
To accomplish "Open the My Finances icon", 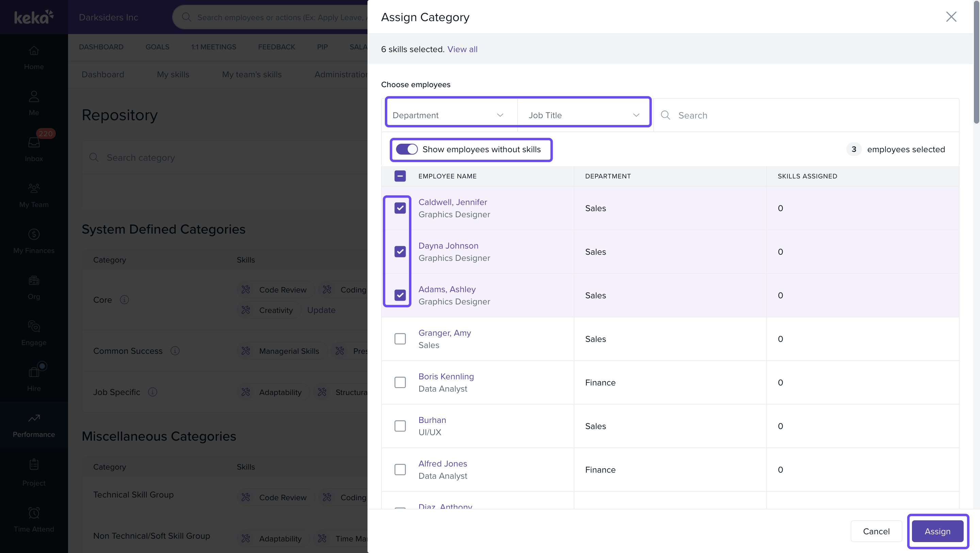I will click(34, 234).
